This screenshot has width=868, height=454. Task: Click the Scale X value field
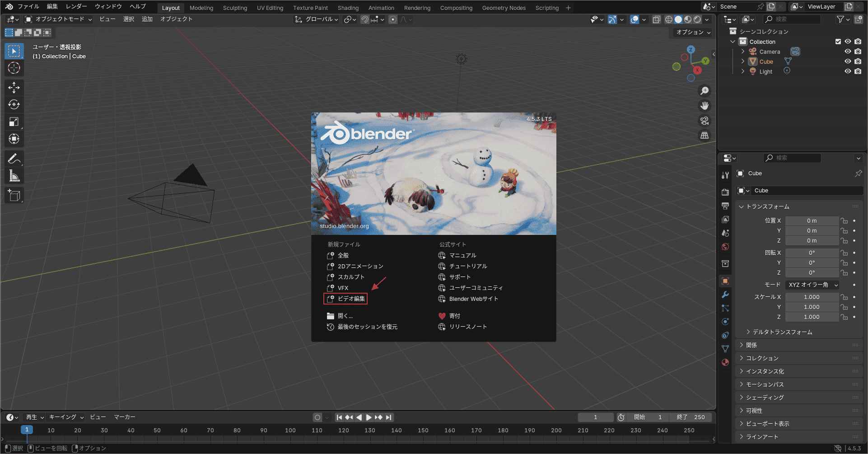coord(811,297)
